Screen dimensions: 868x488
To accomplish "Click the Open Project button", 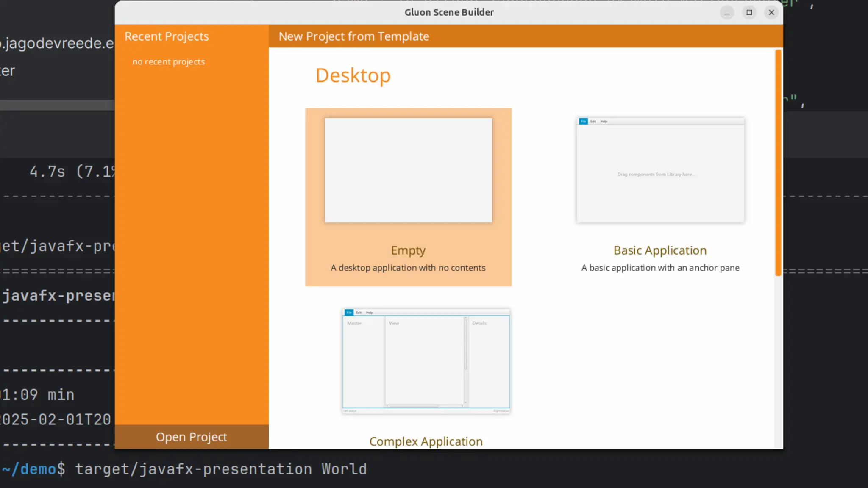I will (x=191, y=437).
